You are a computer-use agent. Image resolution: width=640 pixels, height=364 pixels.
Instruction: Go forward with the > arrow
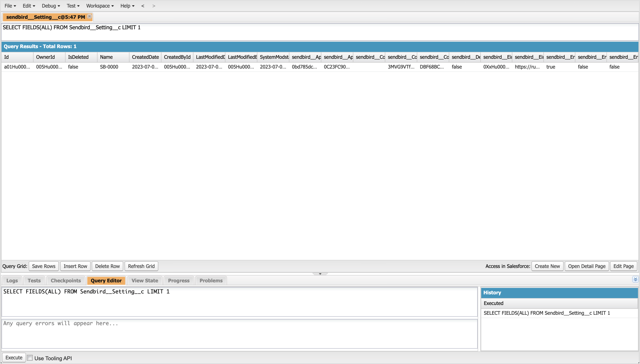click(154, 6)
